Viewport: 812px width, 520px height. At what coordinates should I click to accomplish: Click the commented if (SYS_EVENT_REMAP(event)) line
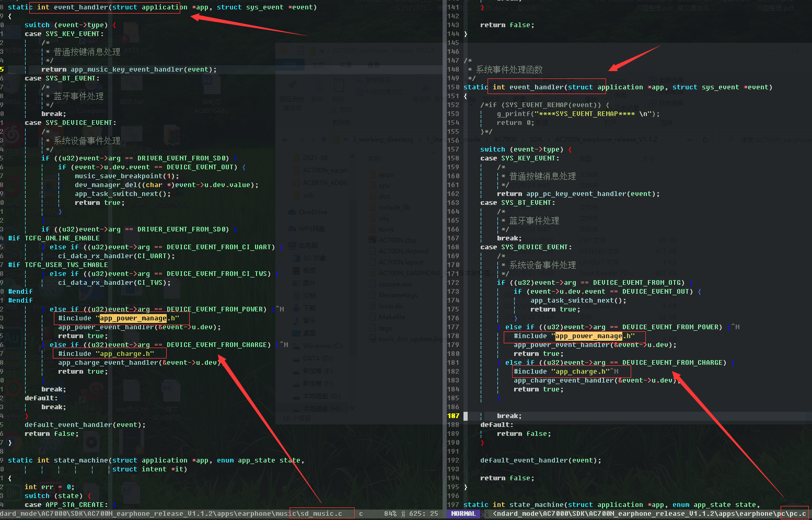(545, 105)
